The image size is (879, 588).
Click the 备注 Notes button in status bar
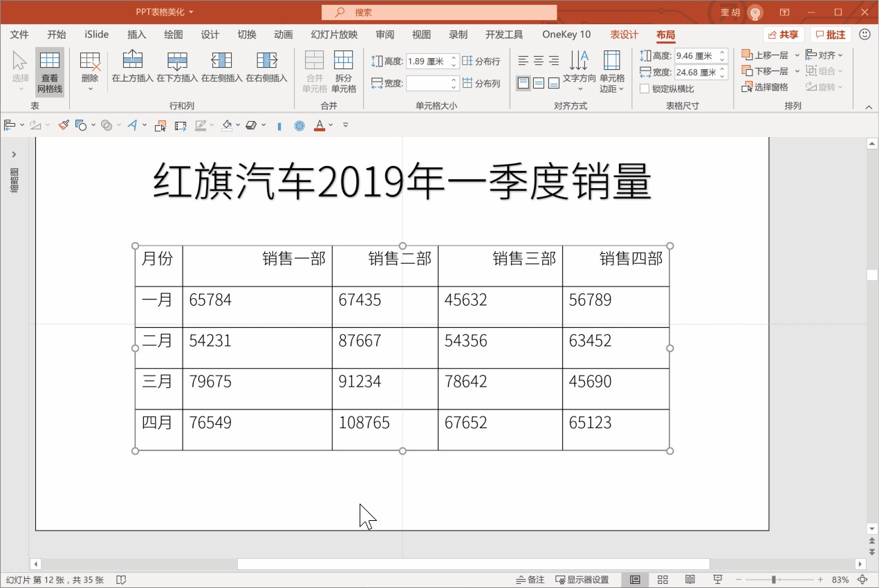pos(530,580)
